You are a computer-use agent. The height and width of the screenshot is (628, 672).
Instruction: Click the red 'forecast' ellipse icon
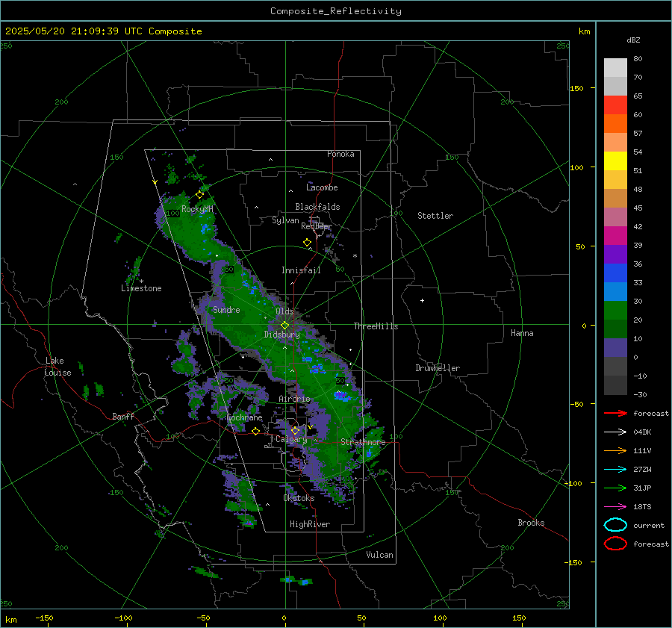click(615, 544)
